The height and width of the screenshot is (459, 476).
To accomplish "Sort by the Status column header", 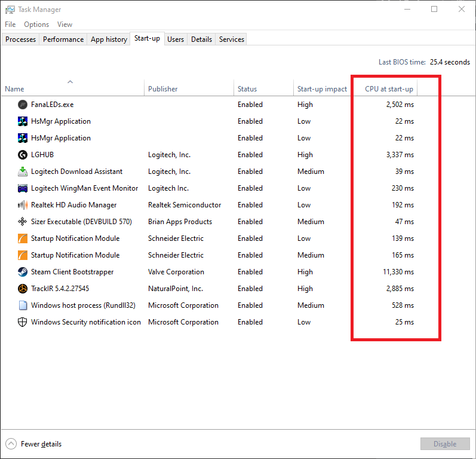I will coord(263,87).
